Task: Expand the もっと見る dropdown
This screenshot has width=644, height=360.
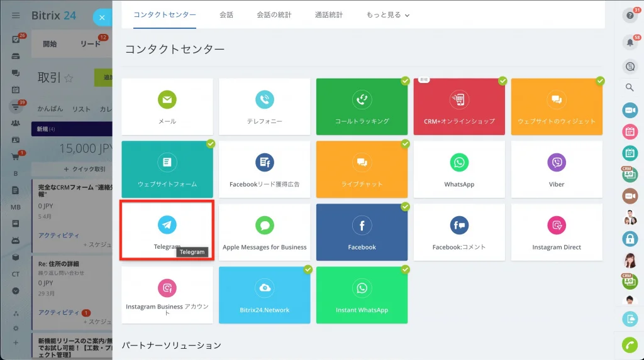Action: tap(387, 15)
